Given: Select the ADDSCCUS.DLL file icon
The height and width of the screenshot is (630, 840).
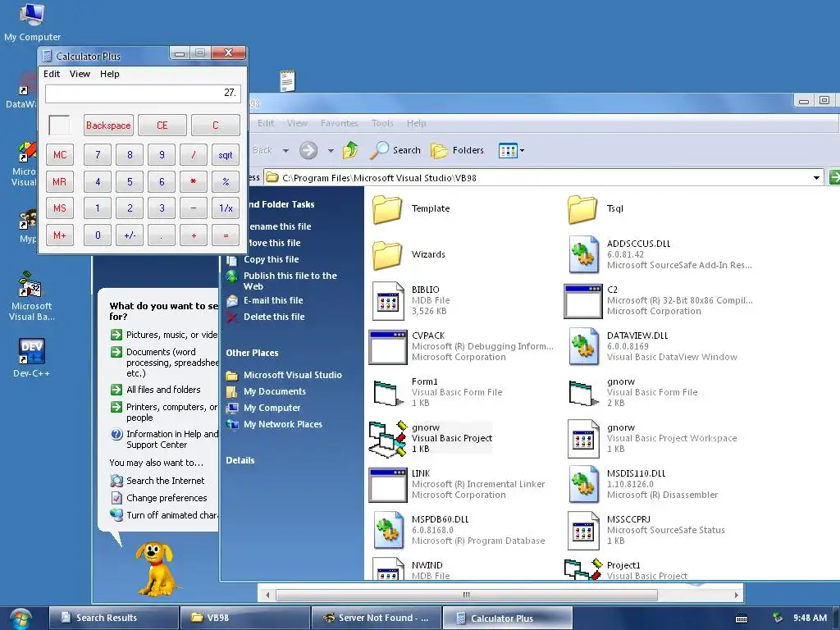Looking at the screenshot, I should (x=584, y=255).
